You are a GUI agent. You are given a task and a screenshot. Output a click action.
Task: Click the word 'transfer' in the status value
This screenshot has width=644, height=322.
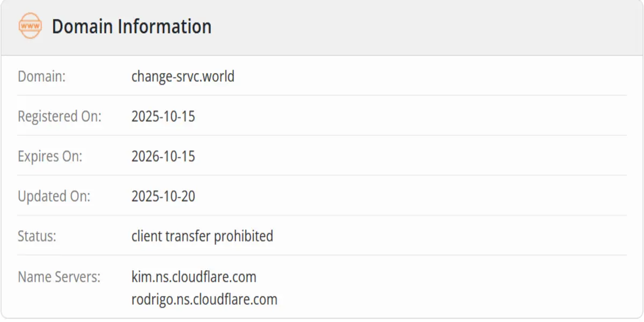coord(188,236)
